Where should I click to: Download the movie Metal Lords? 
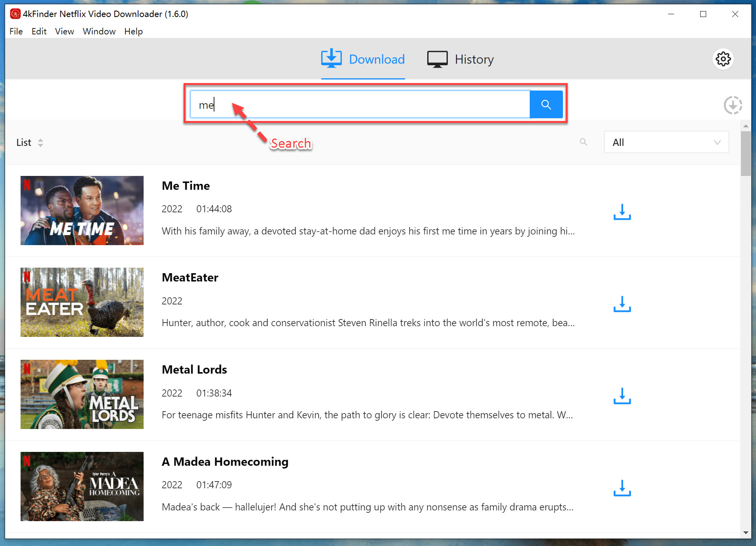[622, 396]
